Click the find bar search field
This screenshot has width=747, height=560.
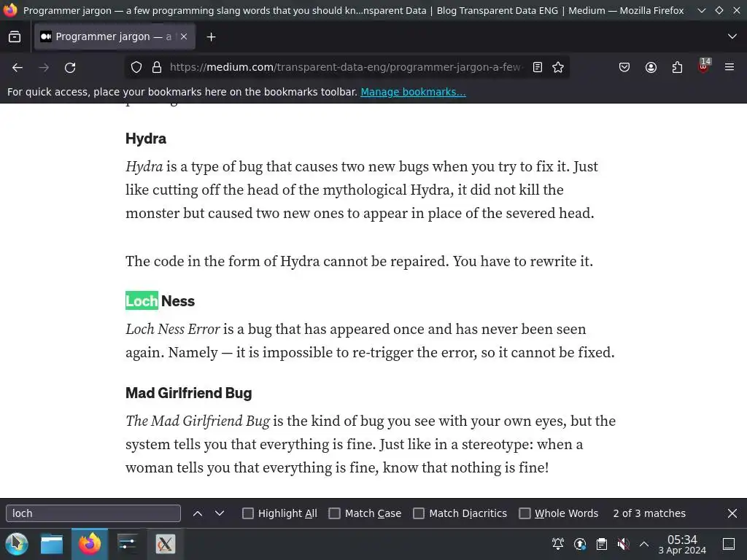(x=93, y=513)
